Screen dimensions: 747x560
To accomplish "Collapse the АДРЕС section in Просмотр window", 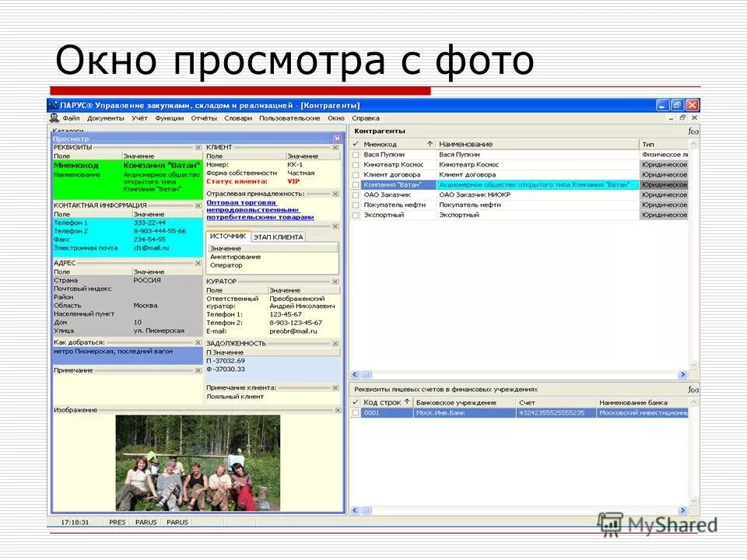I will pos(196,262).
